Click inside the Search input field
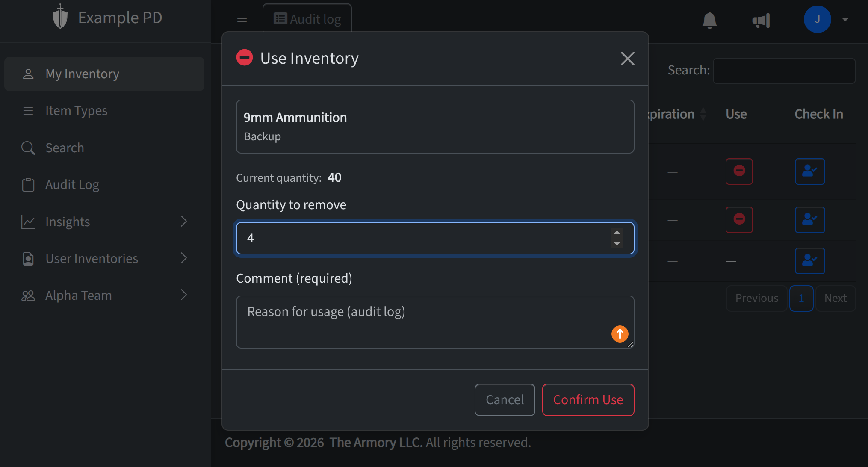 [x=784, y=71]
